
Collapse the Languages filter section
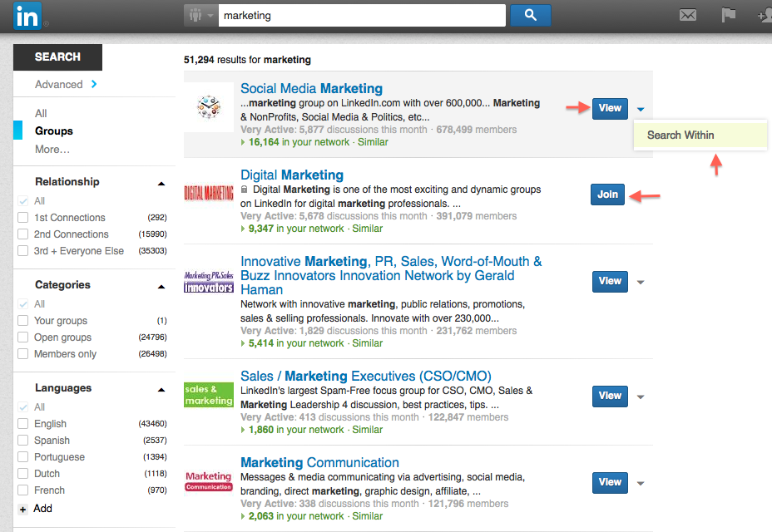coord(161,390)
